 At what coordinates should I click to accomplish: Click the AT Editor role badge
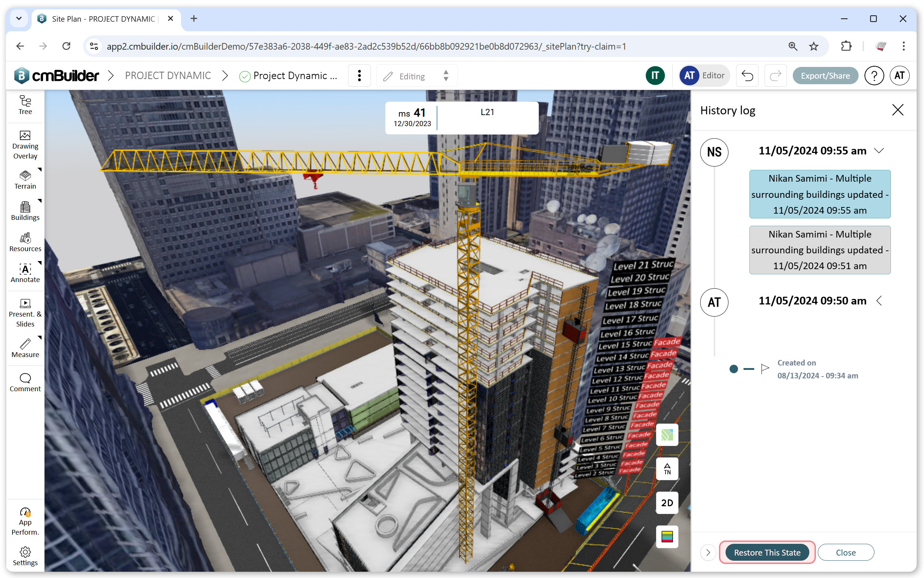click(704, 76)
